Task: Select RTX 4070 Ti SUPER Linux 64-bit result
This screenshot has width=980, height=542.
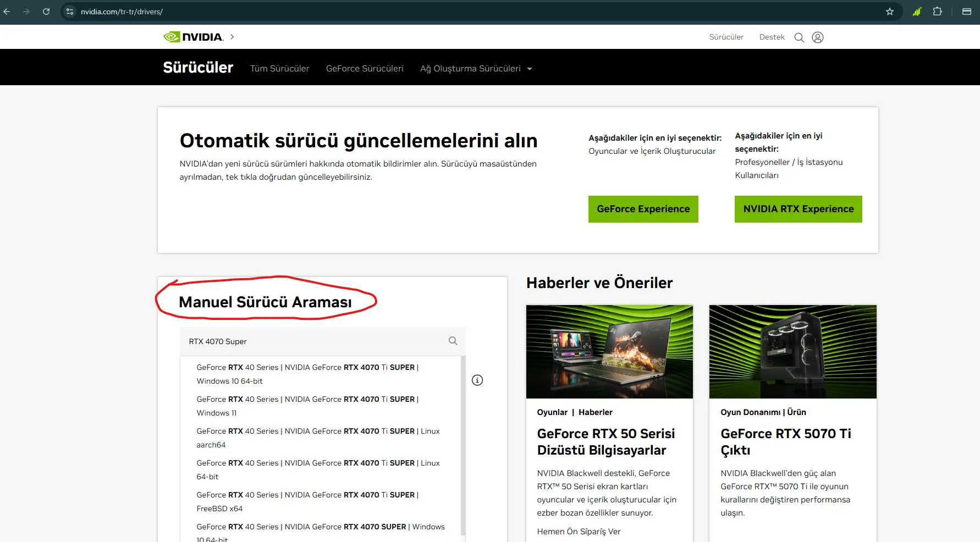Action: [320, 469]
